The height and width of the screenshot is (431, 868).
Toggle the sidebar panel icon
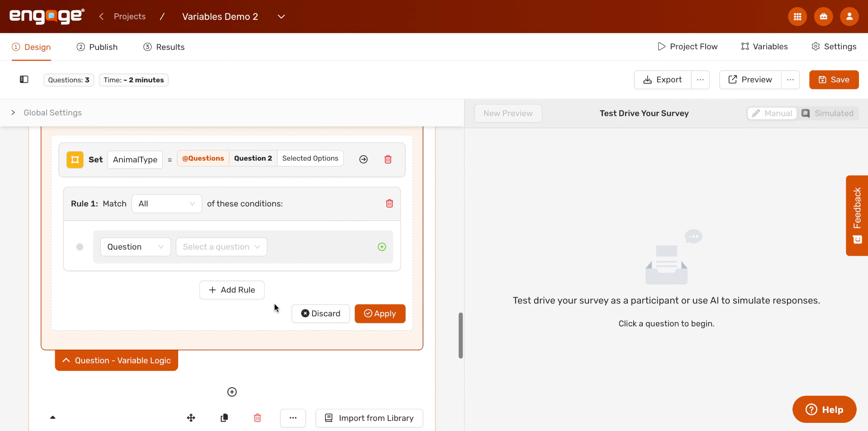[x=24, y=80]
